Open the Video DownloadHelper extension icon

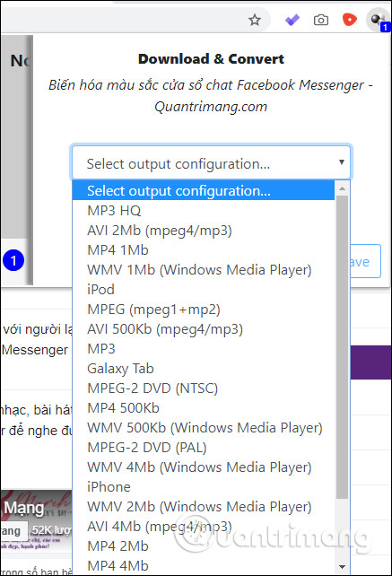click(x=378, y=20)
